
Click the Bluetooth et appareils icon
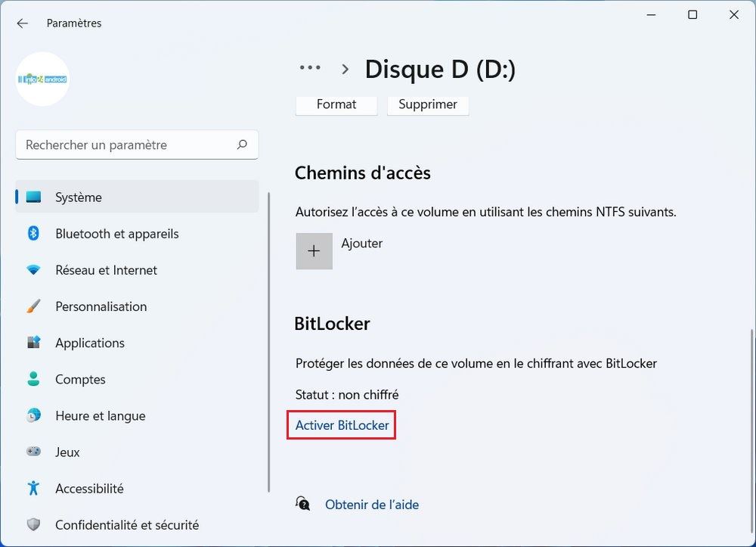[x=33, y=234]
